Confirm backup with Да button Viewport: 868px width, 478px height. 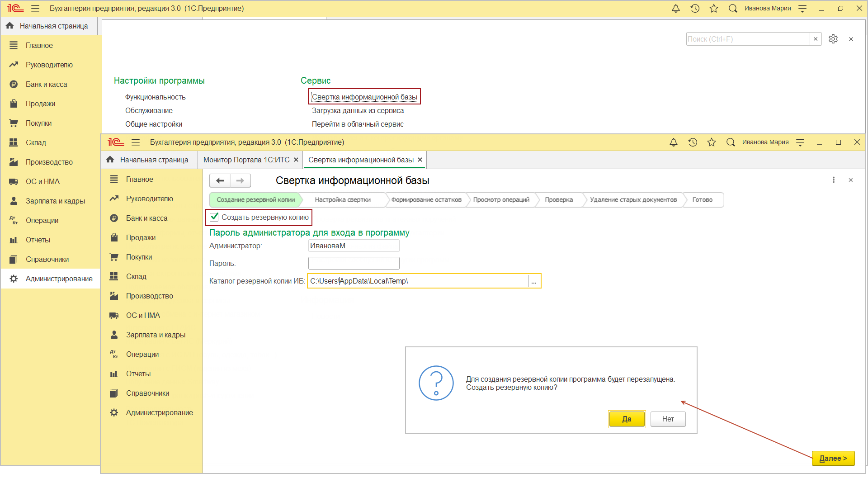pos(627,419)
